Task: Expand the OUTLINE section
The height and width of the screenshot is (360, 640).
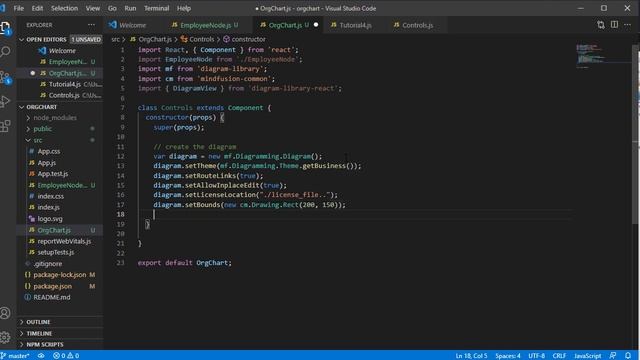Action: point(38,322)
